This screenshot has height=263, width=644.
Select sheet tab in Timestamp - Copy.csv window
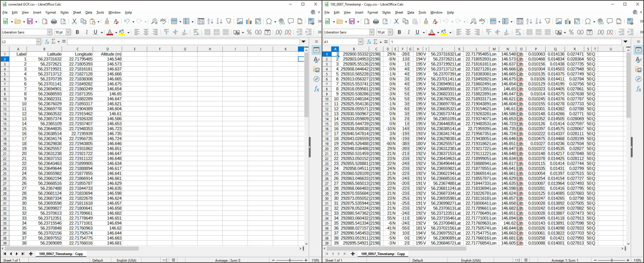pyautogui.click(x=383, y=254)
